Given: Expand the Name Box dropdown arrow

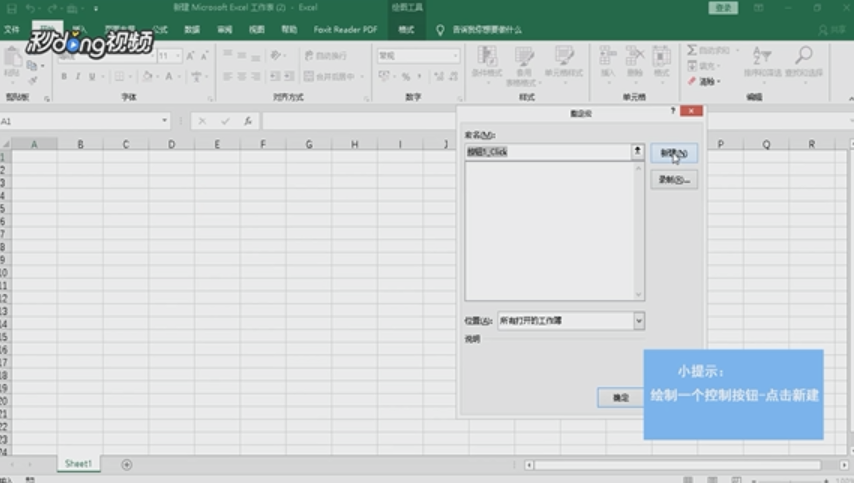Looking at the screenshot, I should [164, 120].
